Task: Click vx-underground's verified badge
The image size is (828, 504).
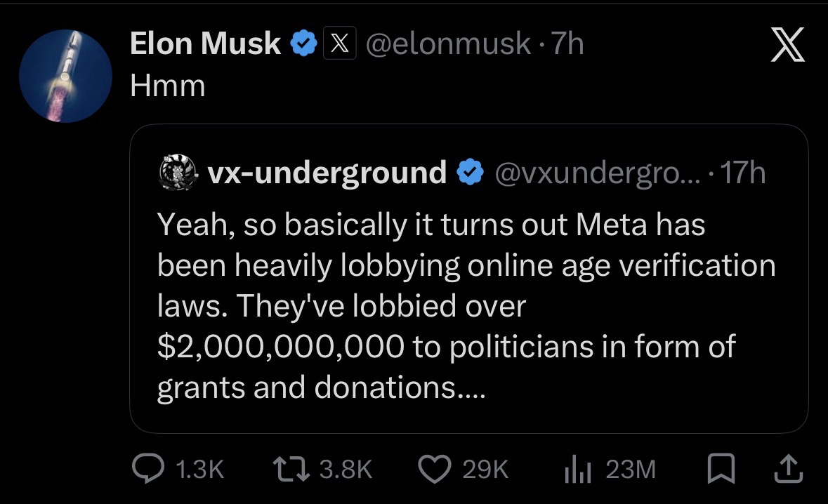Action: [x=470, y=172]
